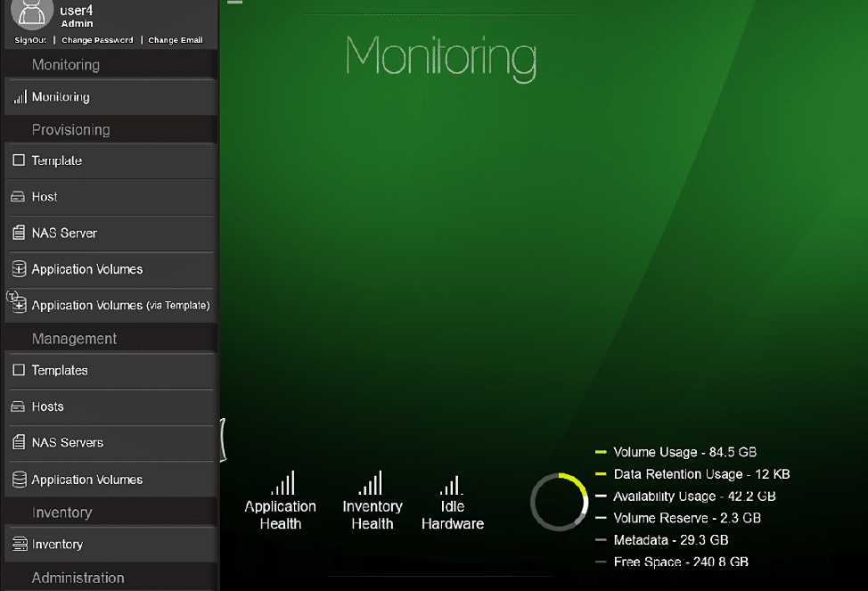
Task: Open Templates under Management
Action: (111, 370)
